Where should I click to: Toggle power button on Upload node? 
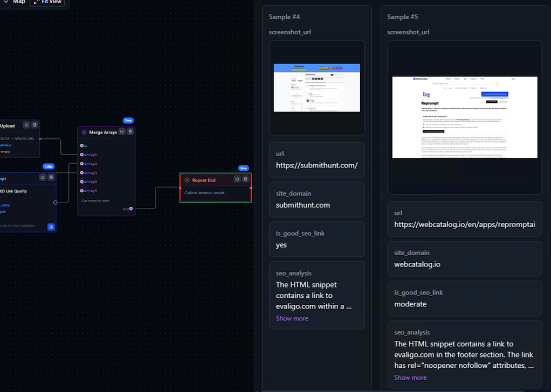(26, 125)
